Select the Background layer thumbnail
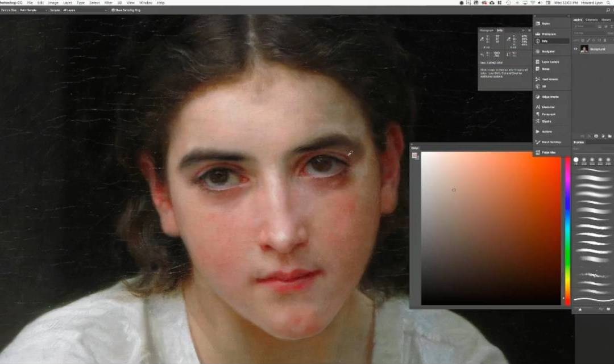The height and width of the screenshot is (364, 614). pyautogui.click(x=584, y=49)
